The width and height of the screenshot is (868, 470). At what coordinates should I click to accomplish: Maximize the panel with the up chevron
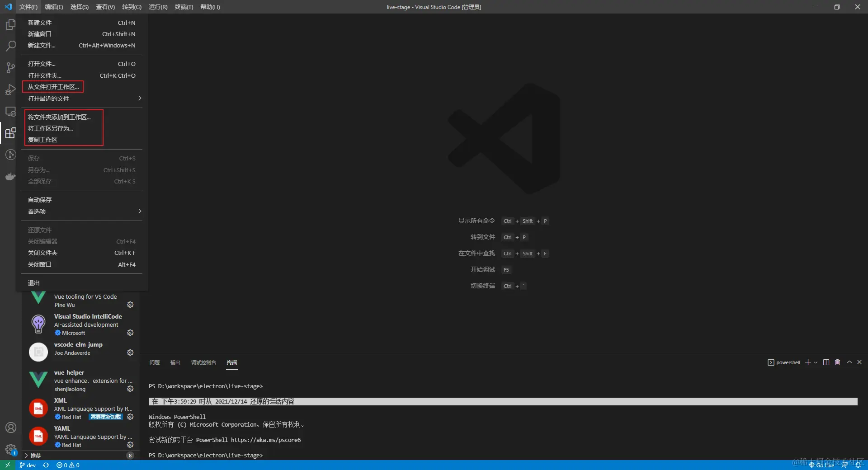click(x=849, y=362)
